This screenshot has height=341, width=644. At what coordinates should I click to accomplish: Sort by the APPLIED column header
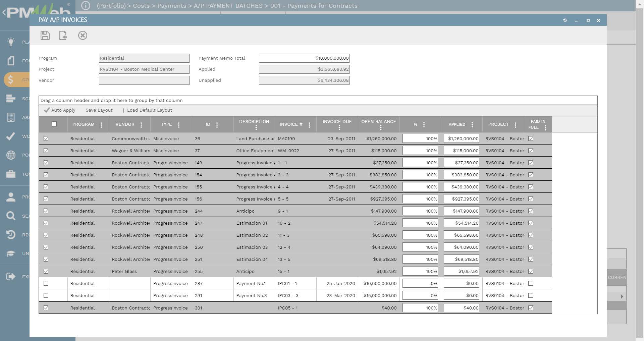pyautogui.click(x=457, y=124)
